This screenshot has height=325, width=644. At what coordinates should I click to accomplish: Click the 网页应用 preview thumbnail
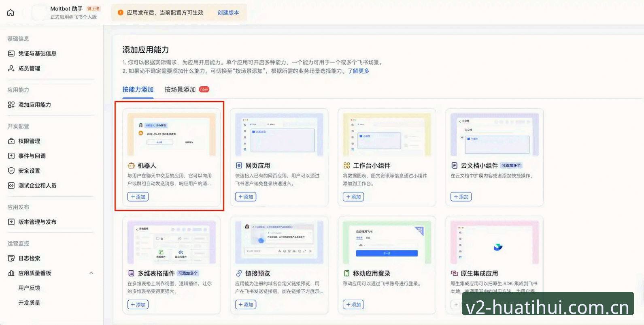pyautogui.click(x=279, y=135)
